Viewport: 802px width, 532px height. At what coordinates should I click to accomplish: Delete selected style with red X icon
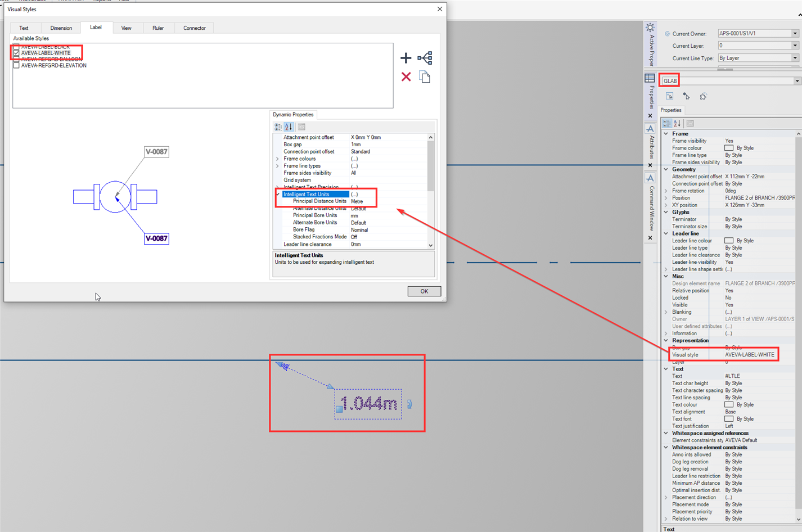406,76
